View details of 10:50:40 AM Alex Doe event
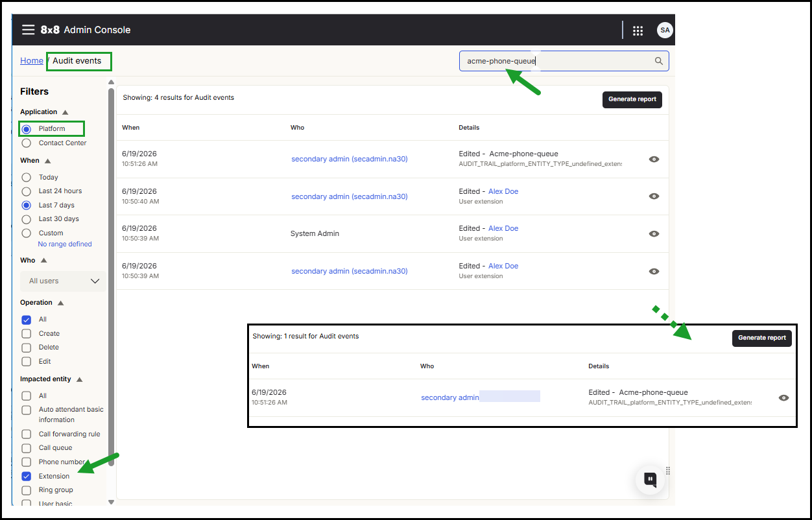This screenshot has width=812, height=520. pyautogui.click(x=654, y=196)
